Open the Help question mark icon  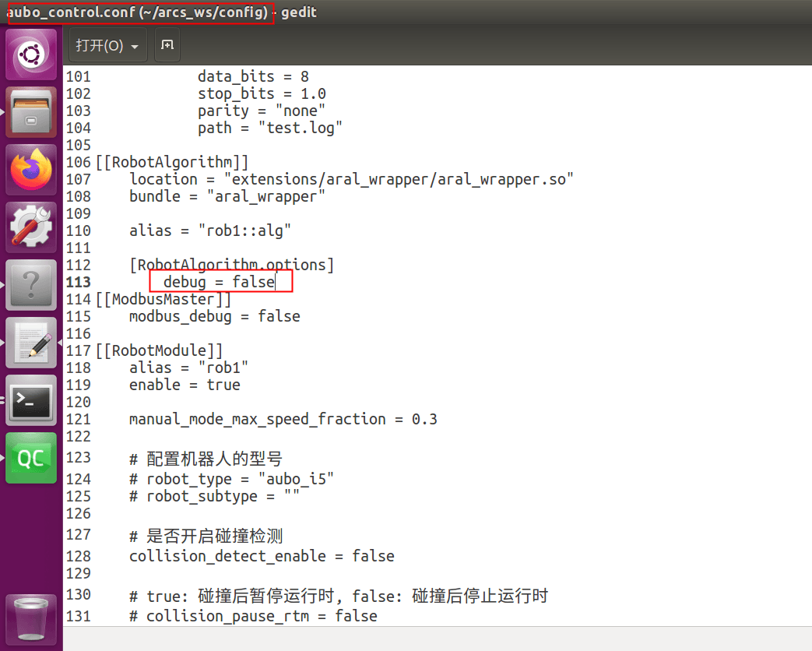tap(31, 285)
